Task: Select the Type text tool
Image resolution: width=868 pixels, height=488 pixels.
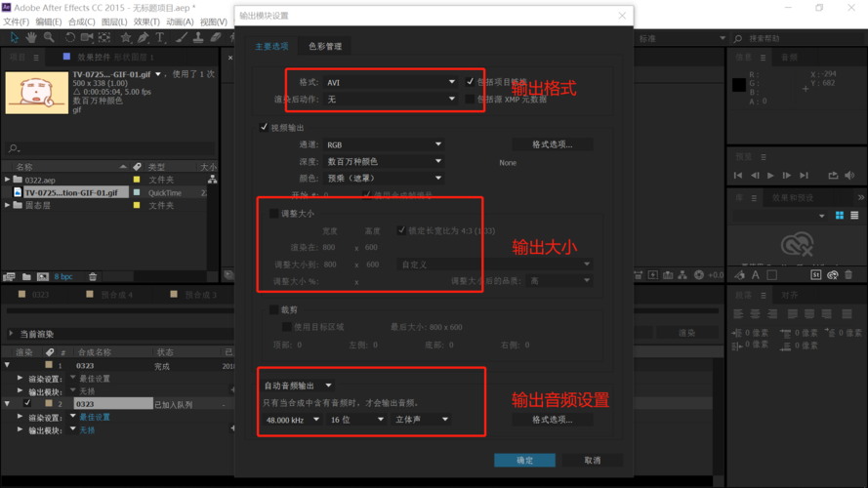Action: [x=160, y=38]
